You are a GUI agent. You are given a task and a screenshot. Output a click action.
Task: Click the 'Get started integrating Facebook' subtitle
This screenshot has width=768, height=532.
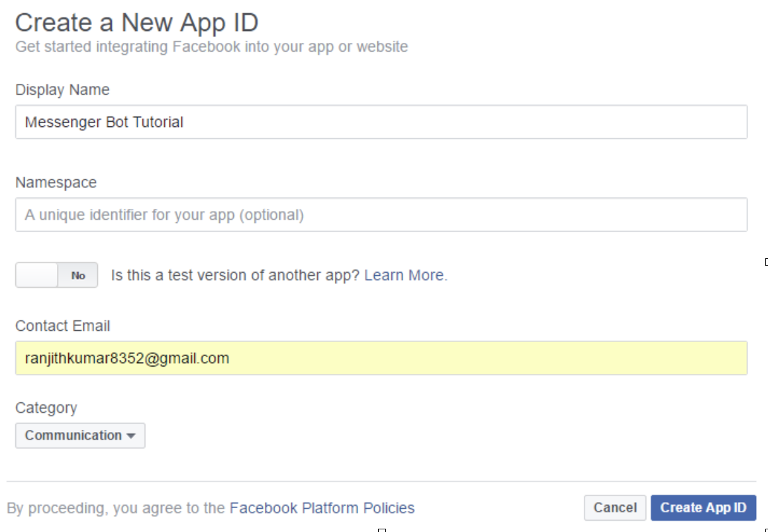point(211,47)
